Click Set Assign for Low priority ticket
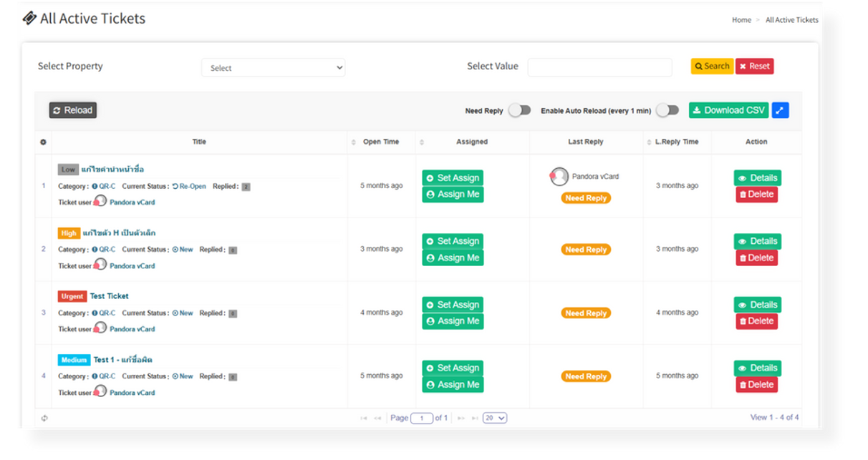The height and width of the screenshot is (460, 868). coord(453,178)
